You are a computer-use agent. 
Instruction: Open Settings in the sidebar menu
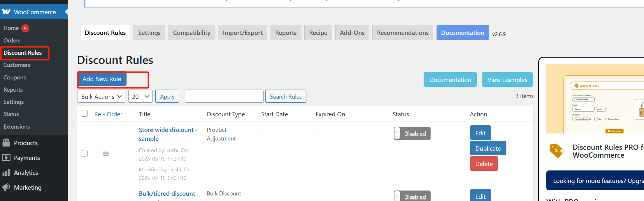tap(14, 102)
